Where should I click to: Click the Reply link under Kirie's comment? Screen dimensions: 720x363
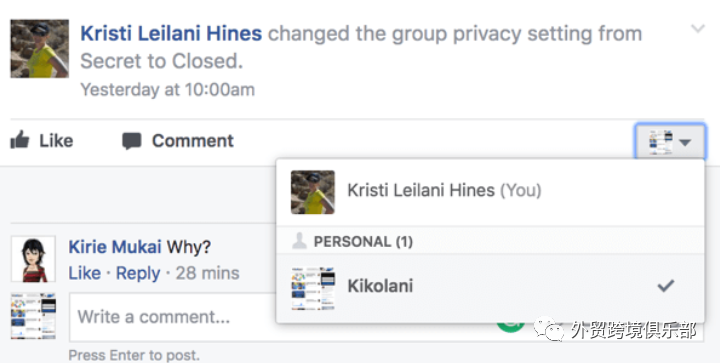(x=138, y=273)
